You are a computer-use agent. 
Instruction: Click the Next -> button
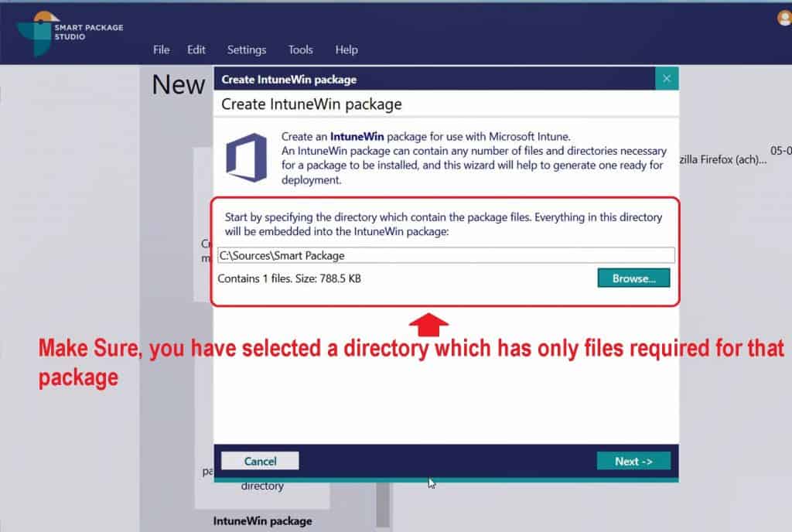point(634,461)
